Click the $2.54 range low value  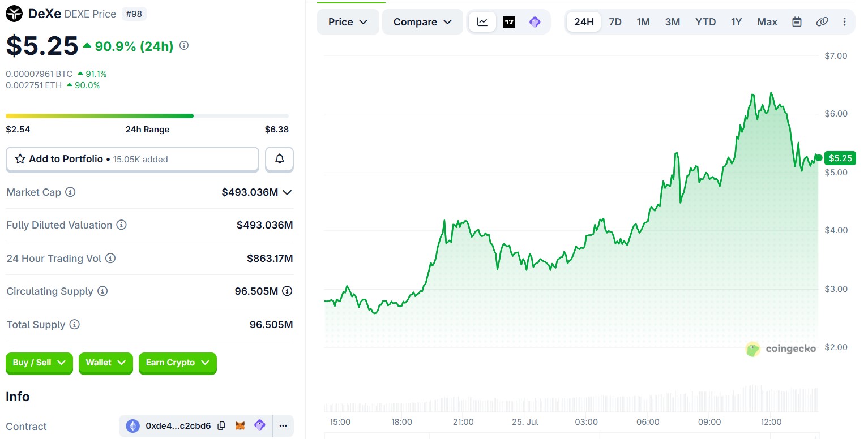pyautogui.click(x=18, y=130)
